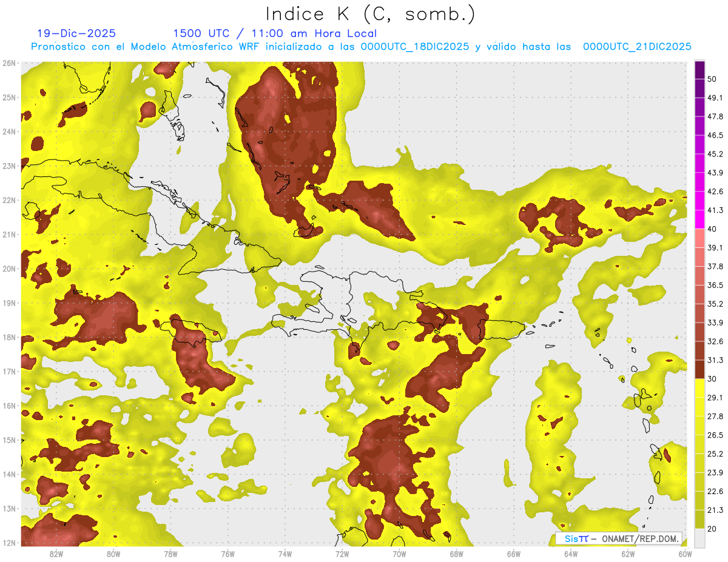Click the colorbar value 32.6
The height and width of the screenshot is (562, 728).
(715, 342)
